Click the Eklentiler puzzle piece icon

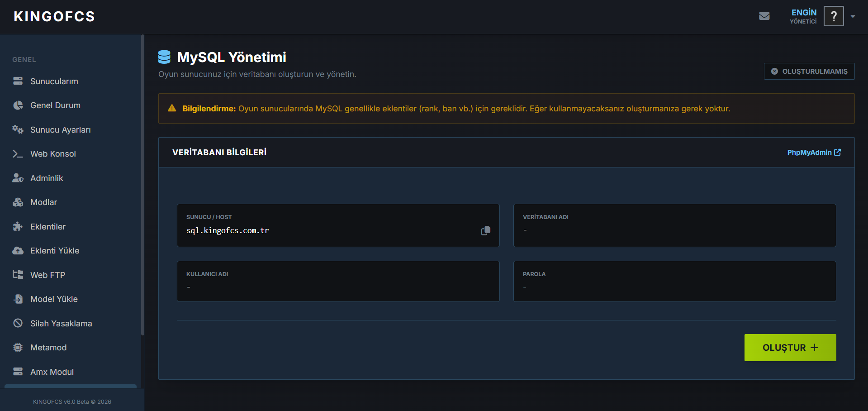click(x=18, y=226)
